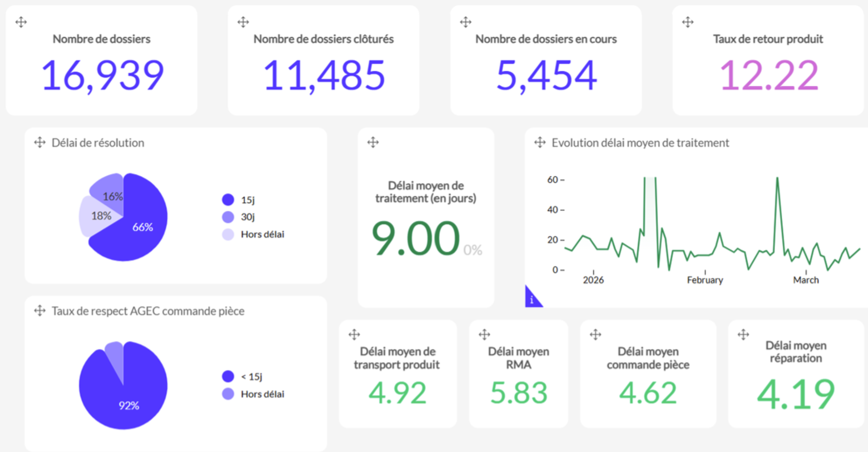The width and height of the screenshot is (868, 452).
Task: Click move handle on Evolution délai moyen widget
Action: pyautogui.click(x=540, y=143)
